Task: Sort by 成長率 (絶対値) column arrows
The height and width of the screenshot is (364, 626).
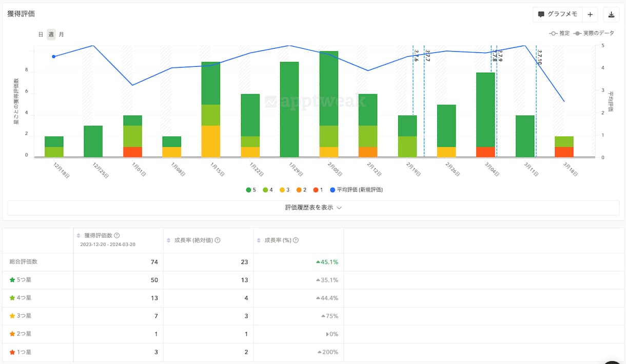Action: tap(169, 240)
